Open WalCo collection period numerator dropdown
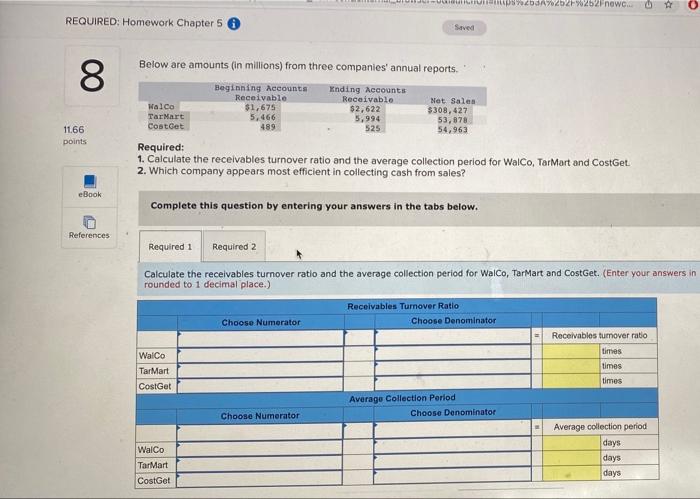Image resolution: width=700 pixels, height=499 pixels. coord(260,448)
